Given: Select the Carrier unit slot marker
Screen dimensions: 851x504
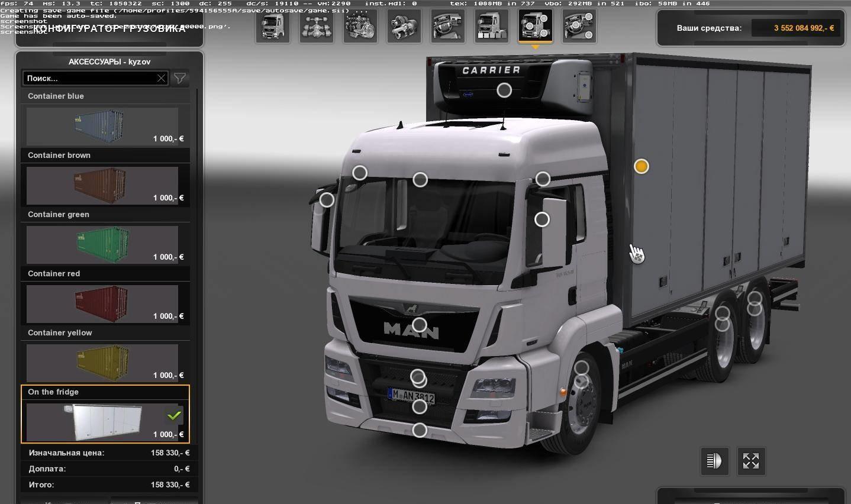Looking at the screenshot, I should (504, 90).
